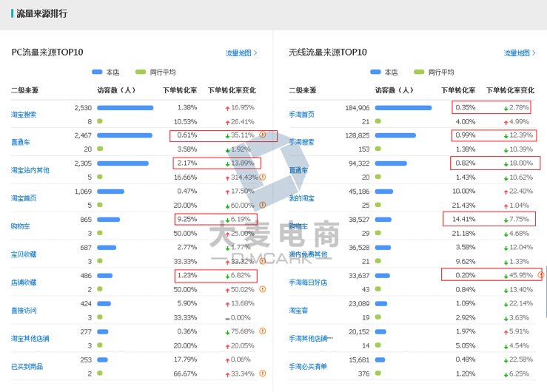Click warning icon beside 60.00% in 淘宝首页 row
The height and width of the screenshot is (392, 547).
[262, 205]
